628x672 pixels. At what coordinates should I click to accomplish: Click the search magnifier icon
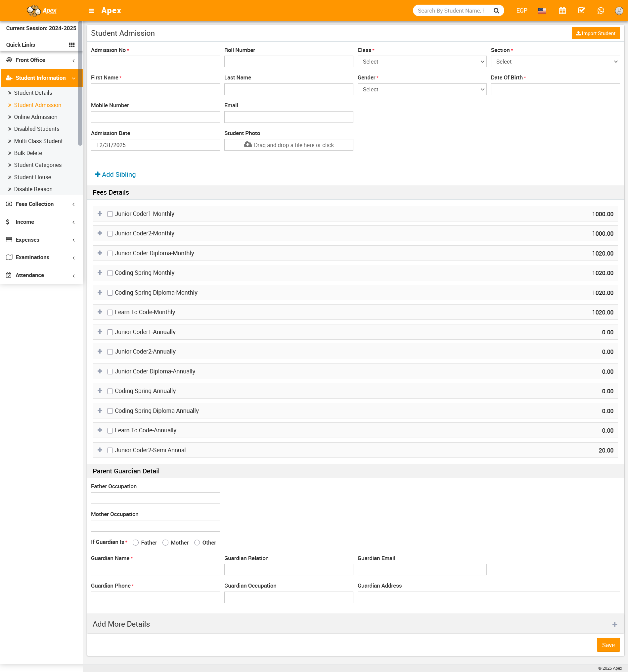[496, 11]
